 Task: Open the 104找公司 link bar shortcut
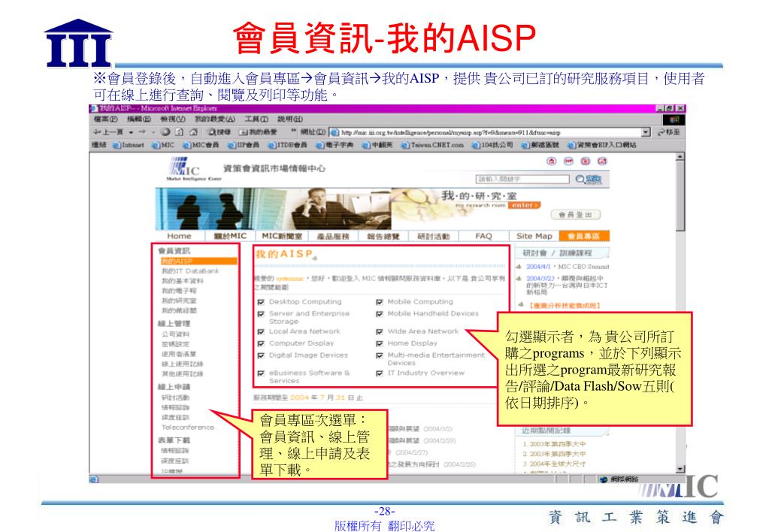(492, 145)
